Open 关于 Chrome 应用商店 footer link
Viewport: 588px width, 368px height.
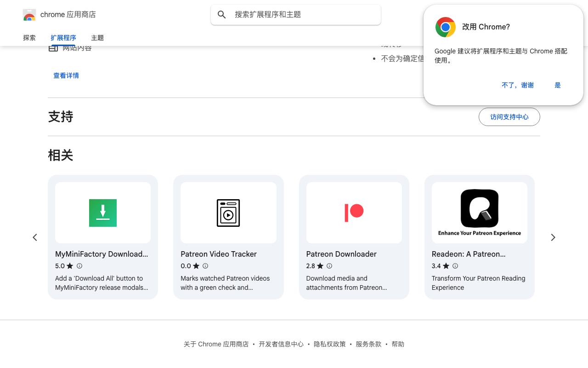click(216, 344)
